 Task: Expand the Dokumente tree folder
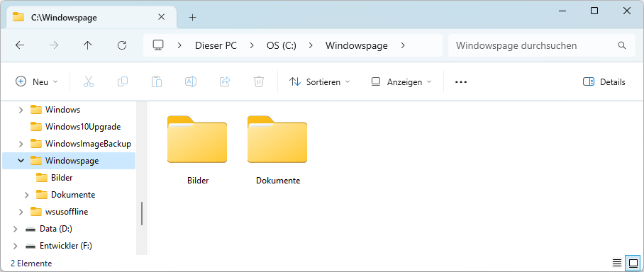pos(27,195)
